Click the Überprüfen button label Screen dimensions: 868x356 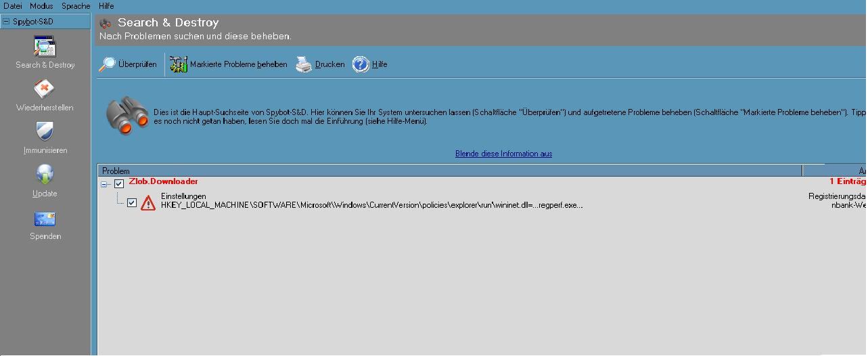137,64
